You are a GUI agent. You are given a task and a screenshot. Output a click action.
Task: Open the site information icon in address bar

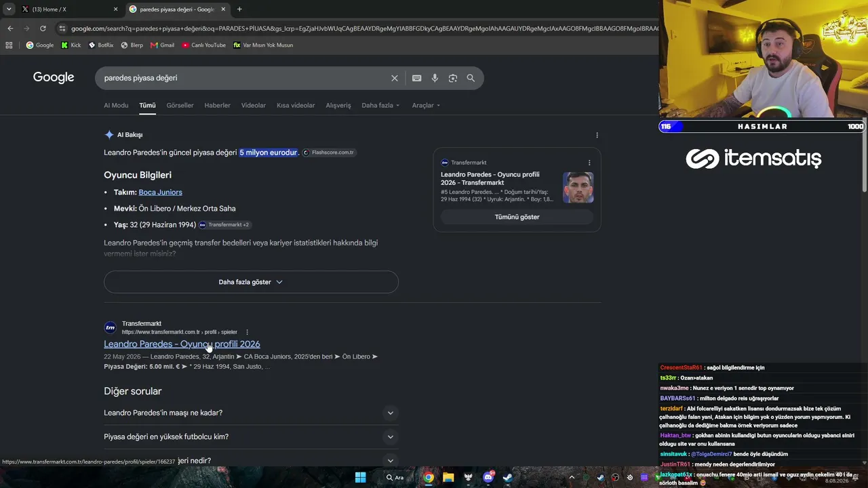(62, 28)
